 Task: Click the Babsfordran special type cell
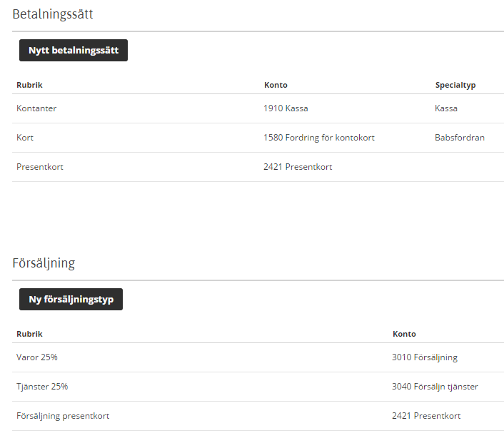pos(459,138)
